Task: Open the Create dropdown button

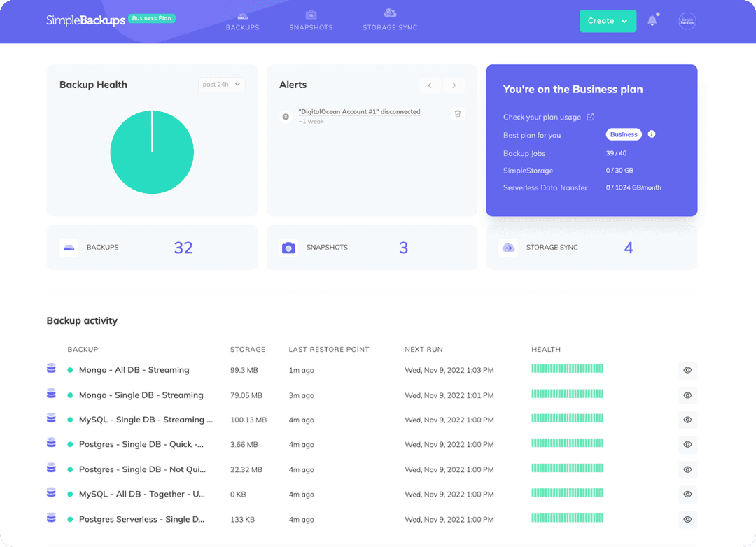Action: click(x=608, y=21)
